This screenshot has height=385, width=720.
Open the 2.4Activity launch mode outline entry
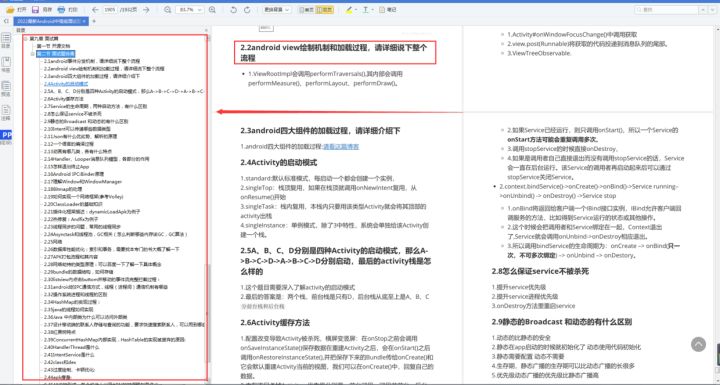pyautogui.click(x=66, y=84)
